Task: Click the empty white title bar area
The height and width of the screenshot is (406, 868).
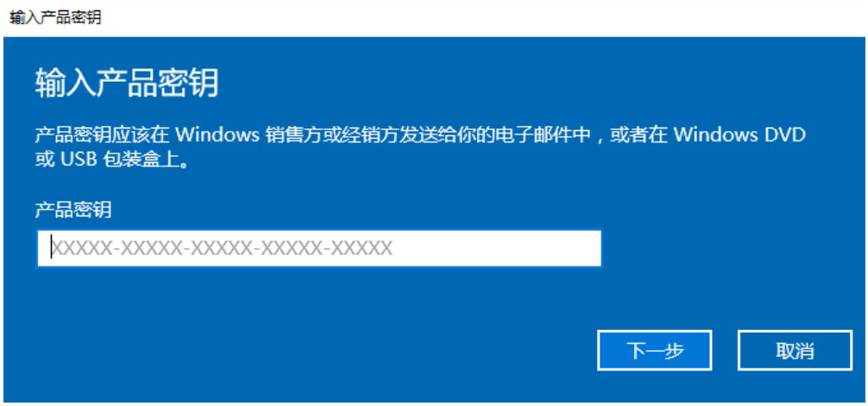Action: click(x=481, y=18)
